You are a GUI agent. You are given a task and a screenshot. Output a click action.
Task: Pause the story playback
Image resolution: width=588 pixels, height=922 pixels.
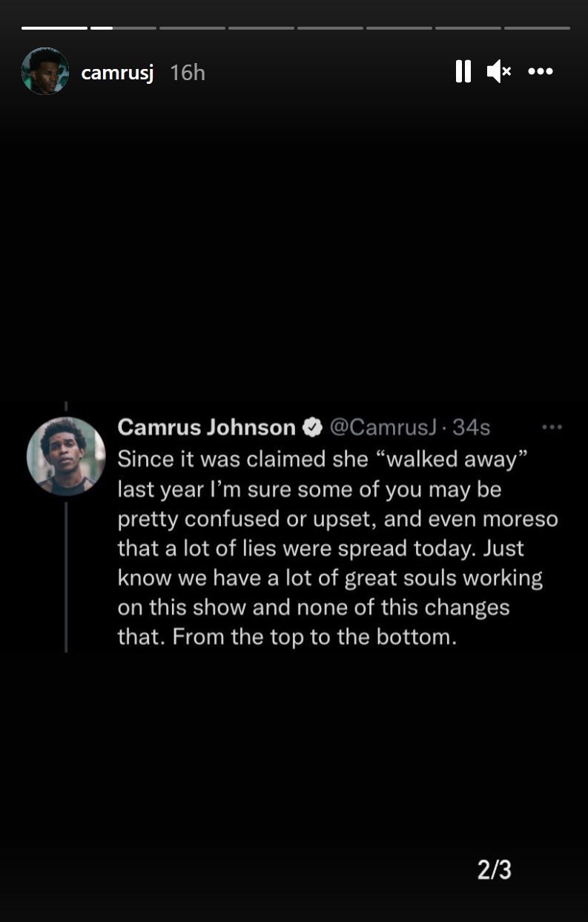[463, 71]
